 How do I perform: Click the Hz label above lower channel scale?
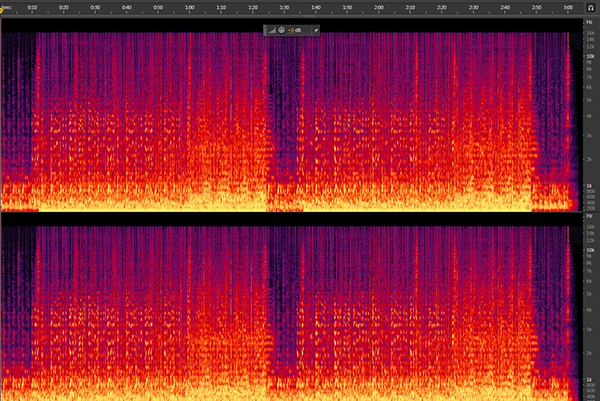coord(590,216)
